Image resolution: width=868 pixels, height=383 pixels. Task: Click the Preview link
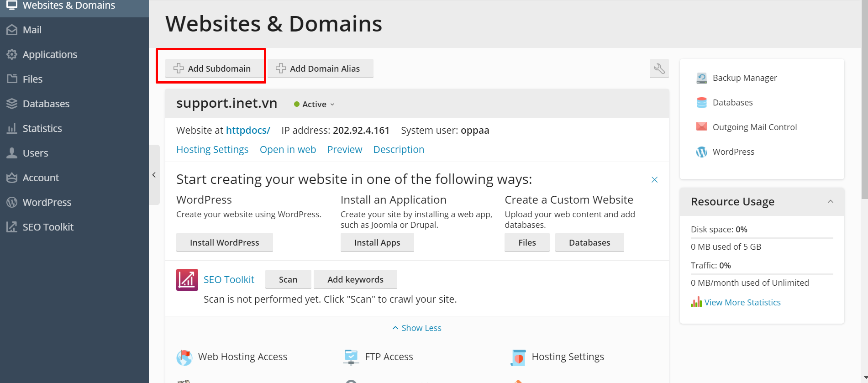click(345, 150)
